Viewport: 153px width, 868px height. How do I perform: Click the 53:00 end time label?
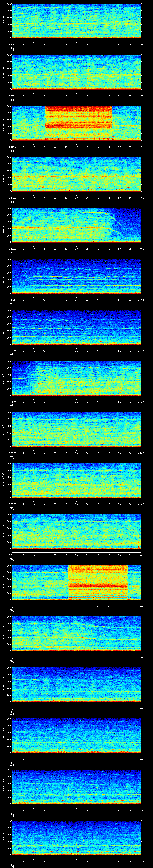coord(141,453)
